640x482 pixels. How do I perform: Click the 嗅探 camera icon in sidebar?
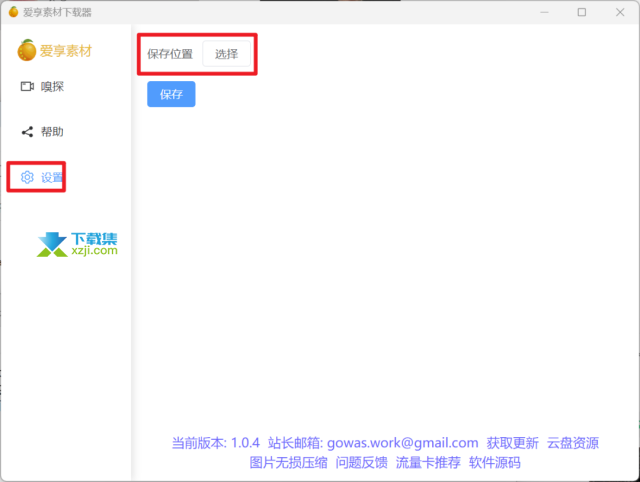point(27,87)
